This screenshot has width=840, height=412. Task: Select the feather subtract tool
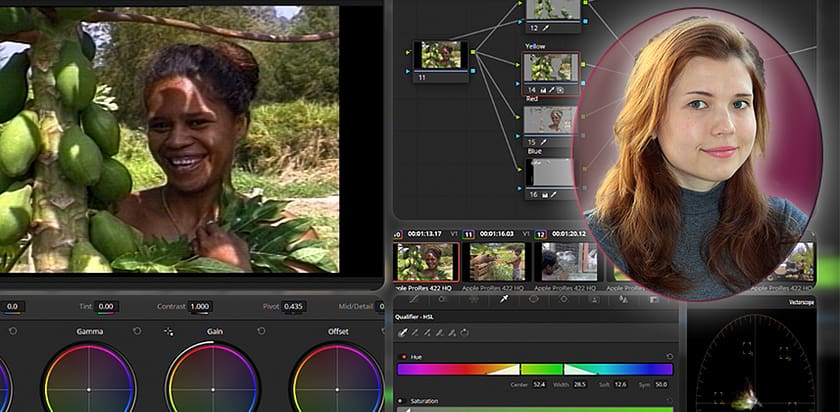(x=440, y=333)
